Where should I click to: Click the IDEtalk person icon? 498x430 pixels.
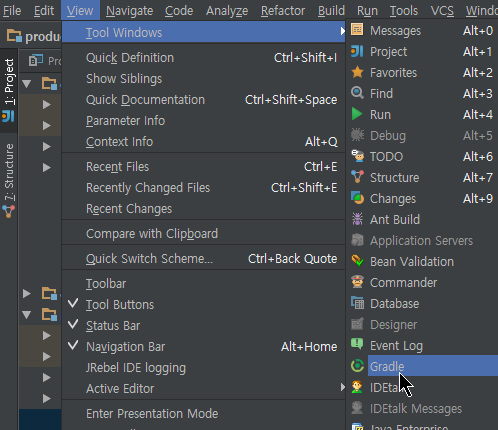[x=357, y=387]
